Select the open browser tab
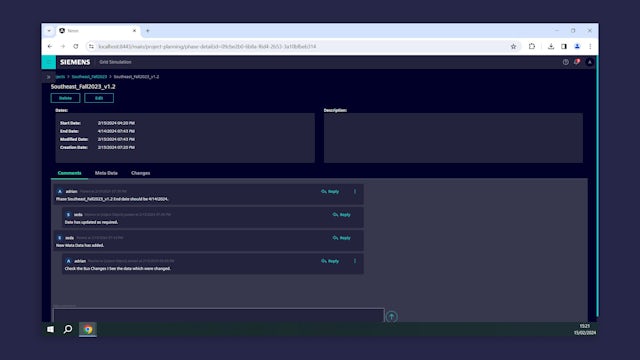The width and height of the screenshot is (640, 360). coord(97,31)
